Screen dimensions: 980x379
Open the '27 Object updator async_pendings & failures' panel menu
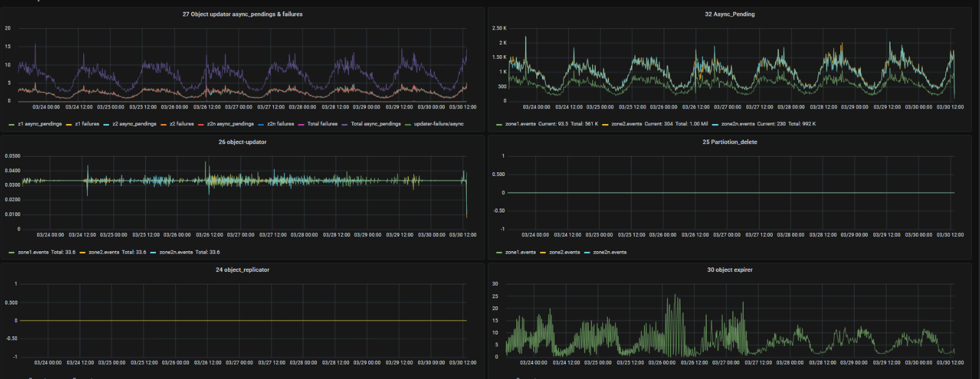click(242, 14)
